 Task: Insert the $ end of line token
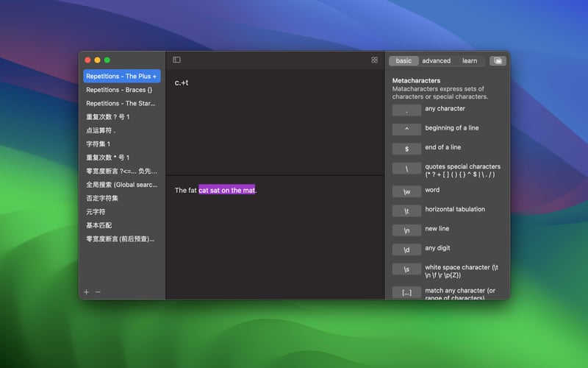click(x=406, y=149)
